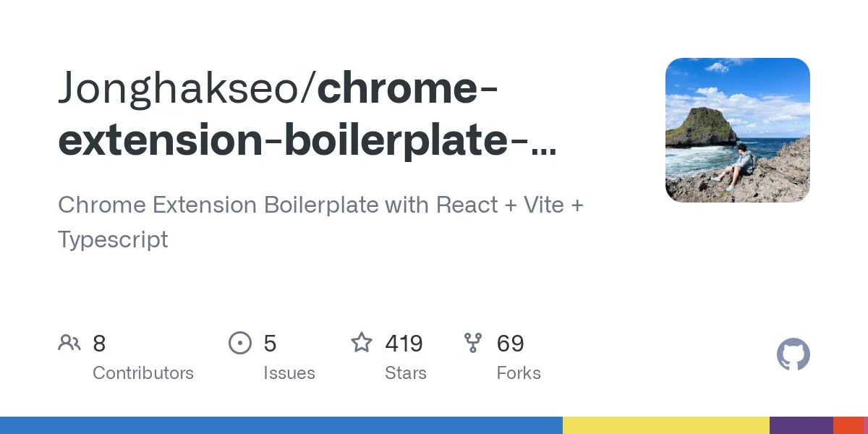Image resolution: width=868 pixels, height=434 pixels.
Task: Open the coastal rock avatar photo
Action: (737, 130)
